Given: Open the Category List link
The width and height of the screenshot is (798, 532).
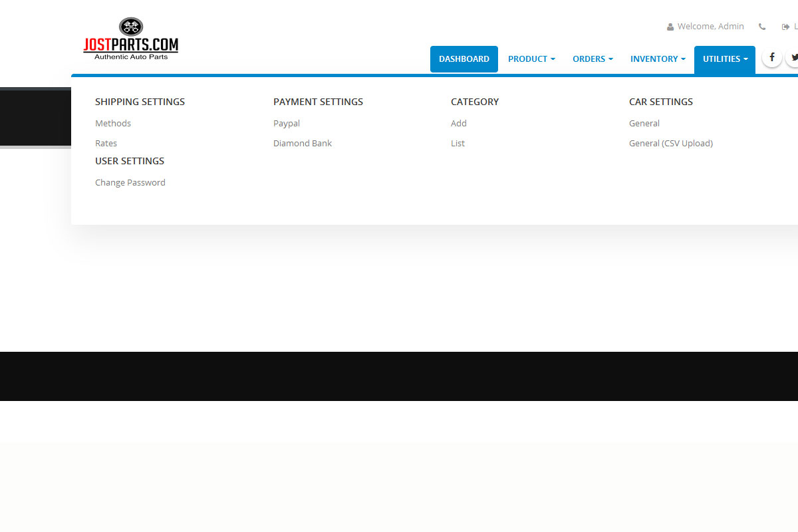Looking at the screenshot, I should (x=458, y=144).
